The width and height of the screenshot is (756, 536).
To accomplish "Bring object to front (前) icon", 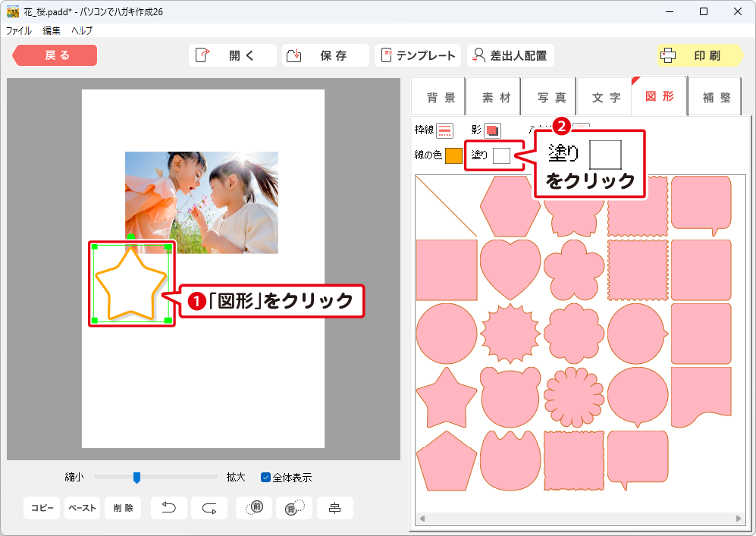I will [254, 508].
